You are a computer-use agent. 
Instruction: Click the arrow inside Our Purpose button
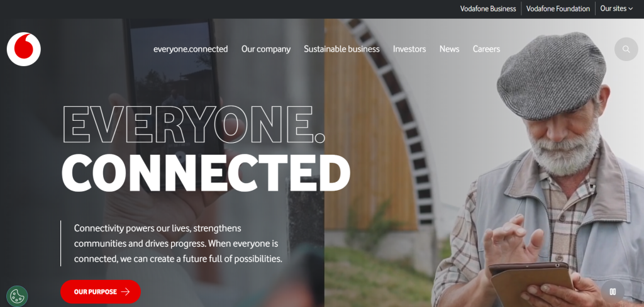[126, 292]
